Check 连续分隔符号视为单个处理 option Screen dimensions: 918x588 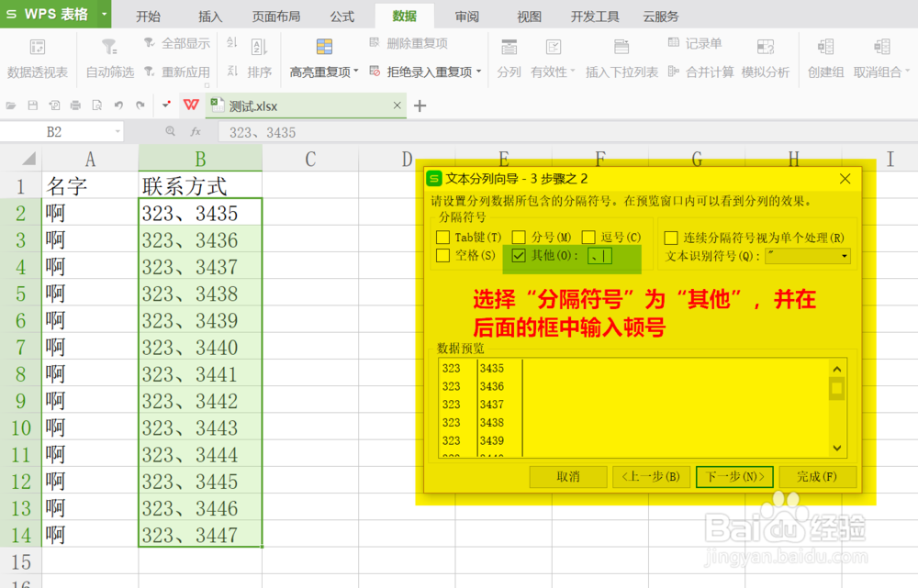[671, 237]
